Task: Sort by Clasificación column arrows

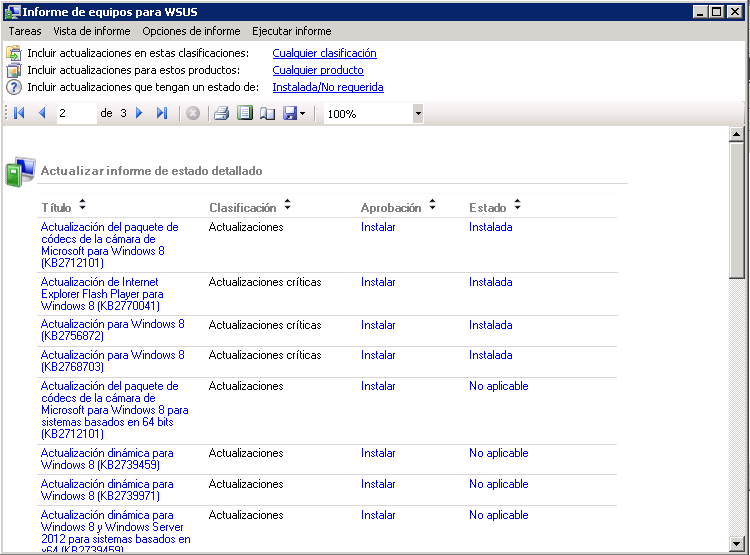Action: [287, 205]
